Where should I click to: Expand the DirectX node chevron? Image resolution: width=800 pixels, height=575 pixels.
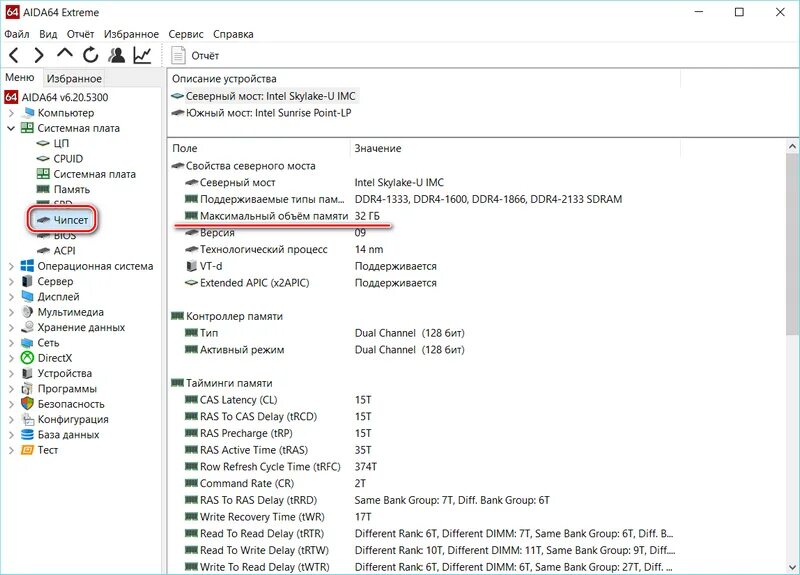click(x=11, y=358)
